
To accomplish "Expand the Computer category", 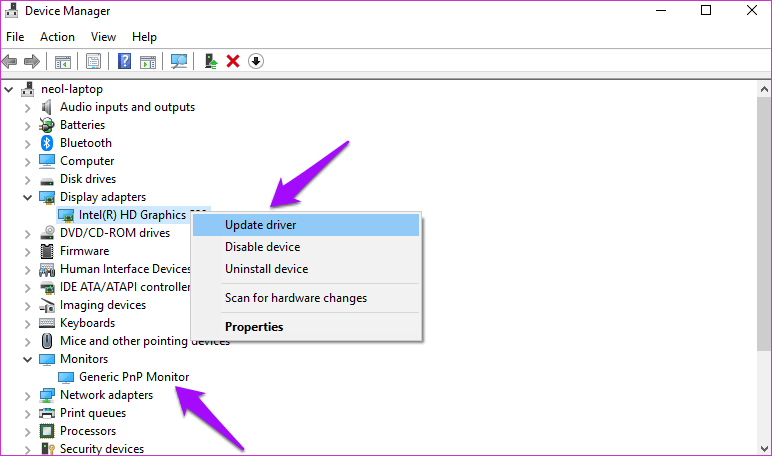I will pyautogui.click(x=28, y=162).
